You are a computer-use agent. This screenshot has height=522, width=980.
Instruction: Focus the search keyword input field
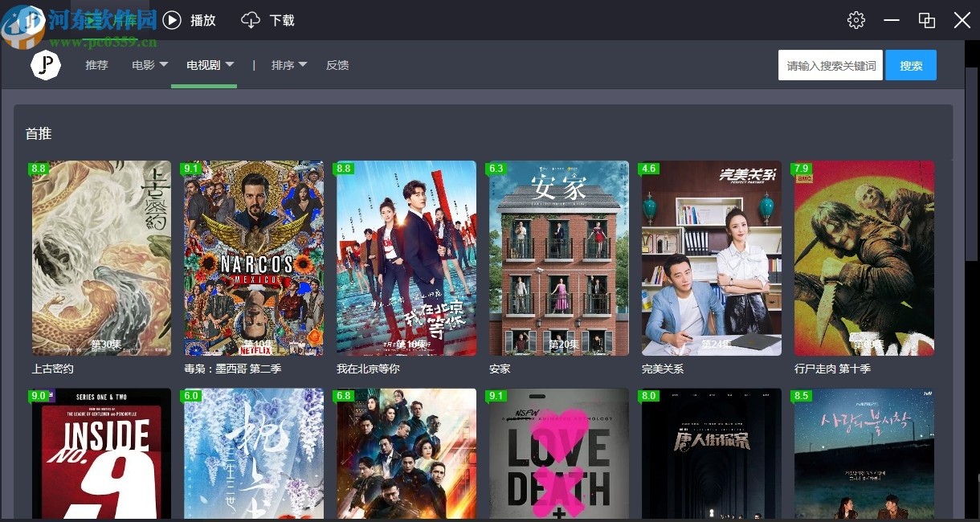pyautogui.click(x=831, y=65)
